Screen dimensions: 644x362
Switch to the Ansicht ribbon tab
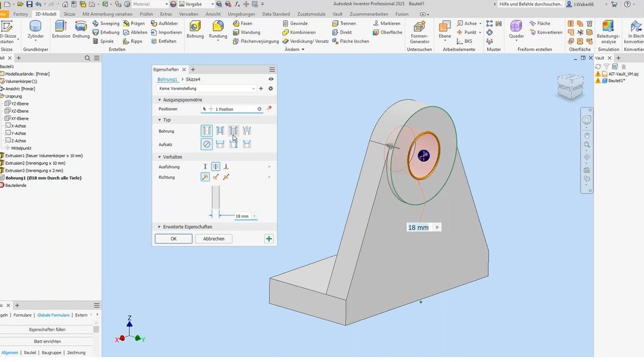pyautogui.click(x=213, y=14)
